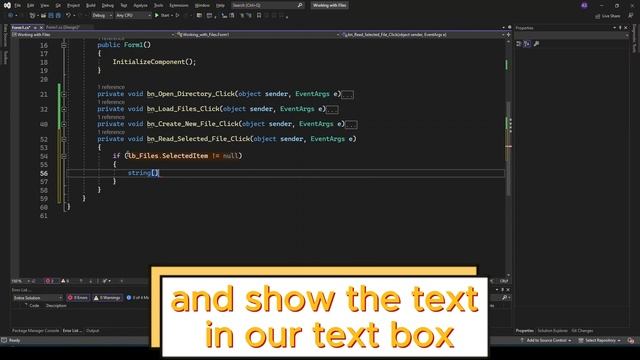The height and width of the screenshot is (360, 640).
Task: Toggle the Warnings filter button
Action: (107, 298)
